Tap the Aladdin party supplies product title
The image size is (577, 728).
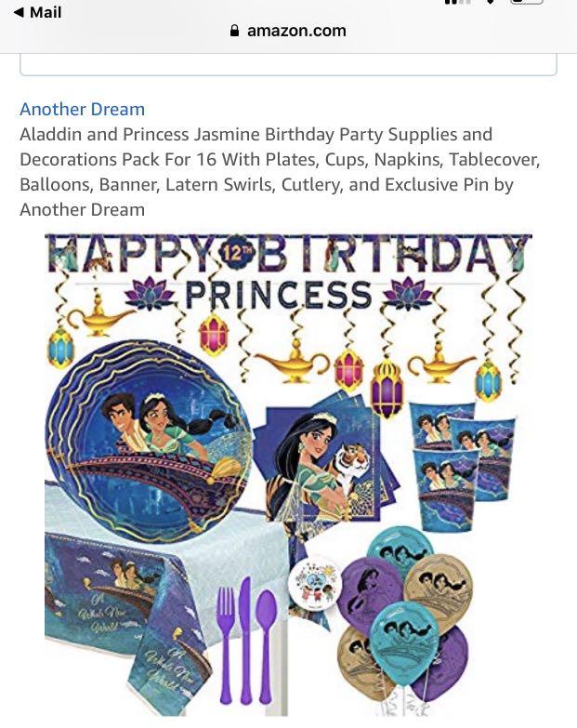tap(281, 172)
